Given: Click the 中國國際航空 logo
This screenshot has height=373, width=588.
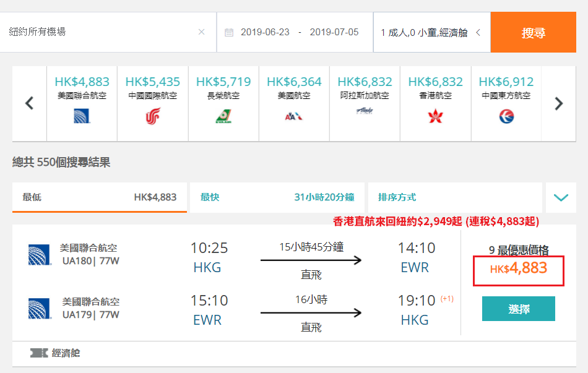Looking at the screenshot, I should [153, 116].
